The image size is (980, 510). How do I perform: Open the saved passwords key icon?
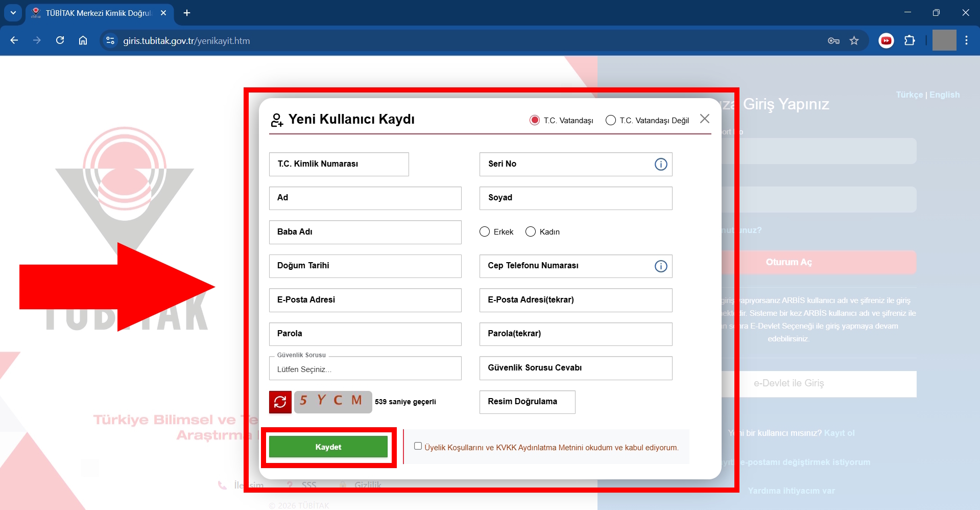(833, 41)
